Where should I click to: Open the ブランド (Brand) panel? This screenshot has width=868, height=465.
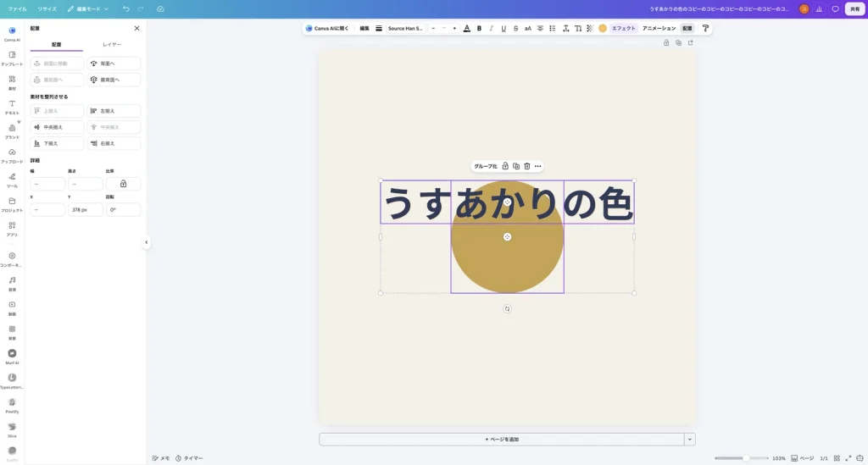tap(12, 131)
